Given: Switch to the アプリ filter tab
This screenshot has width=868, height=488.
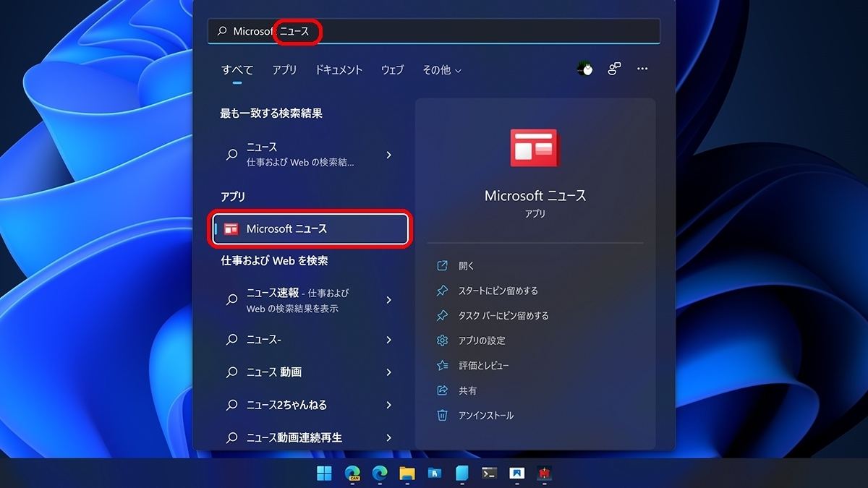Looking at the screenshot, I should point(284,70).
